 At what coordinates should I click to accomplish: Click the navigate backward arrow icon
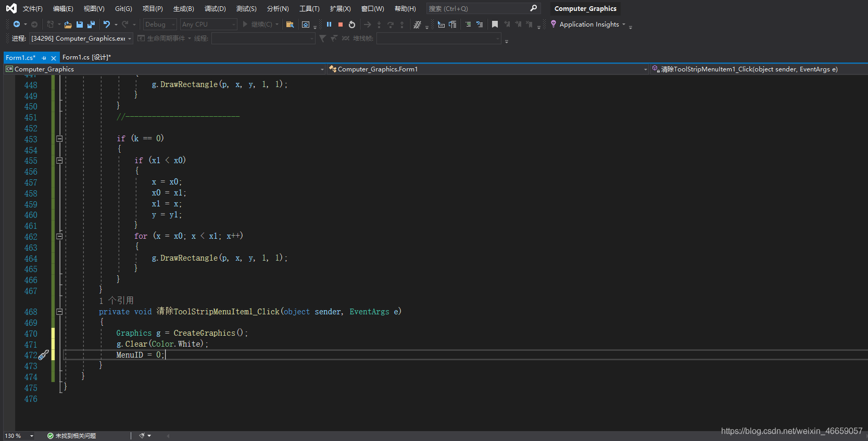pyautogui.click(x=17, y=24)
